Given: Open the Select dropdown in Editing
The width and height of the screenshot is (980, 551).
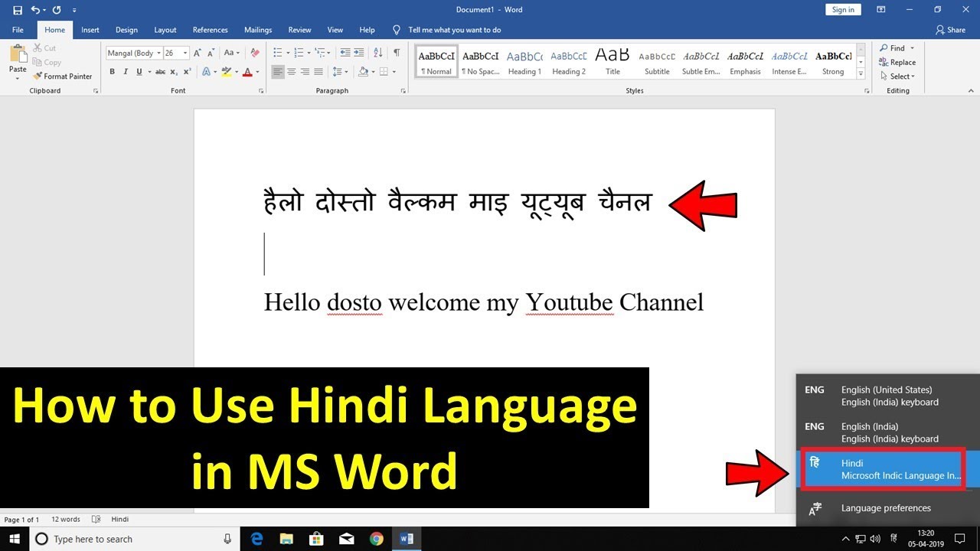Looking at the screenshot, I should coord(897,77).
